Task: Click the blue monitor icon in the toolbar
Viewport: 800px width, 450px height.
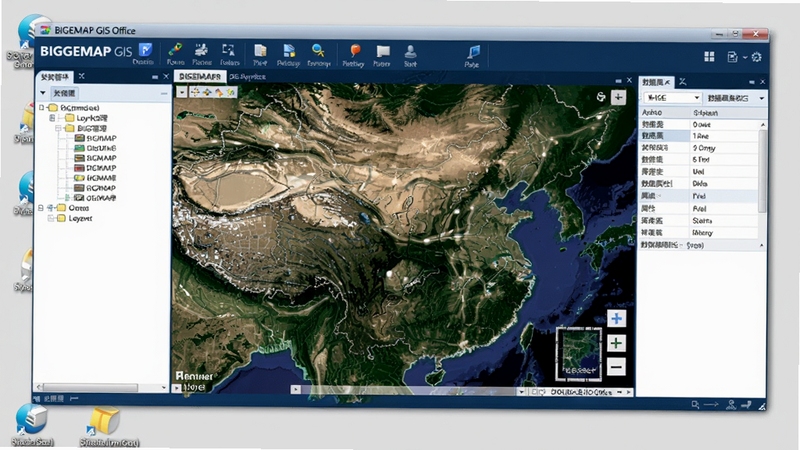Action: [x=473, y=52]
